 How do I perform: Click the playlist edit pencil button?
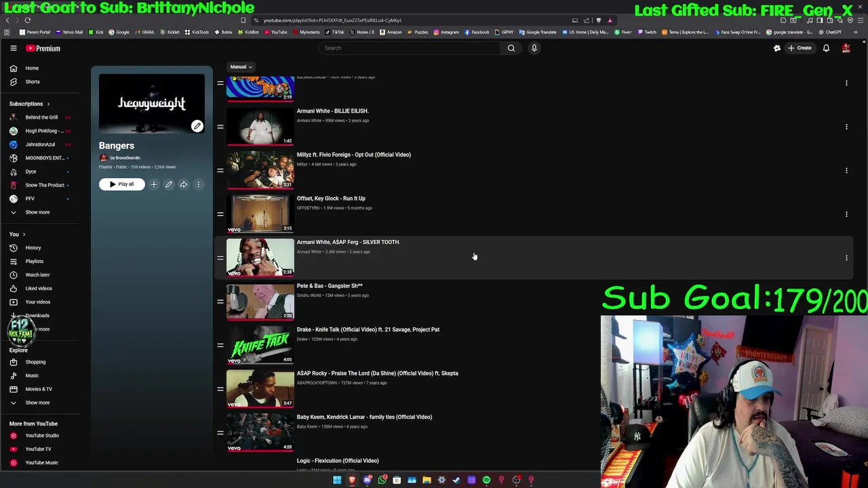click(169, 184)
